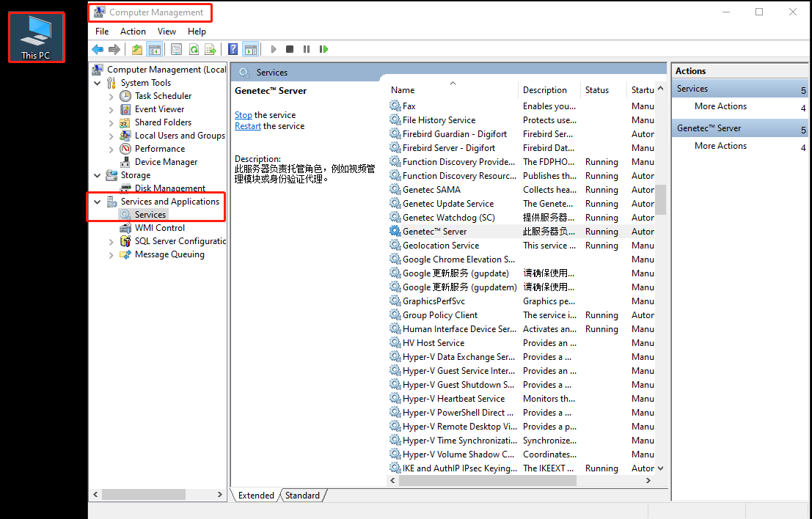This screenshot has height=519, width=812.
Task: Switch to the Standard tab
Action: click(x=302, y=496)
